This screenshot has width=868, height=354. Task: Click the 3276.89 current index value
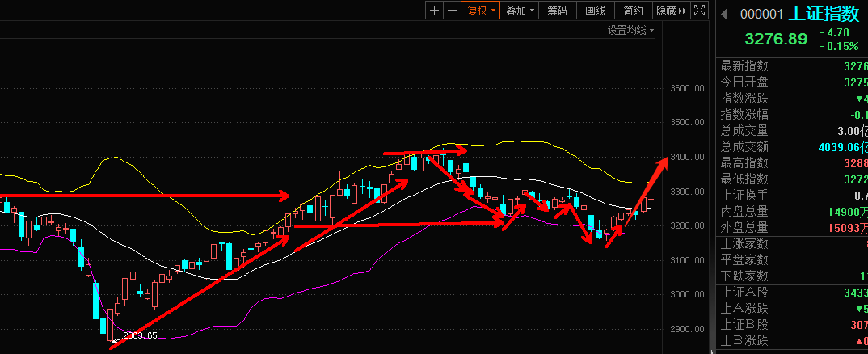pyautogui.click(x=776, y=39)
